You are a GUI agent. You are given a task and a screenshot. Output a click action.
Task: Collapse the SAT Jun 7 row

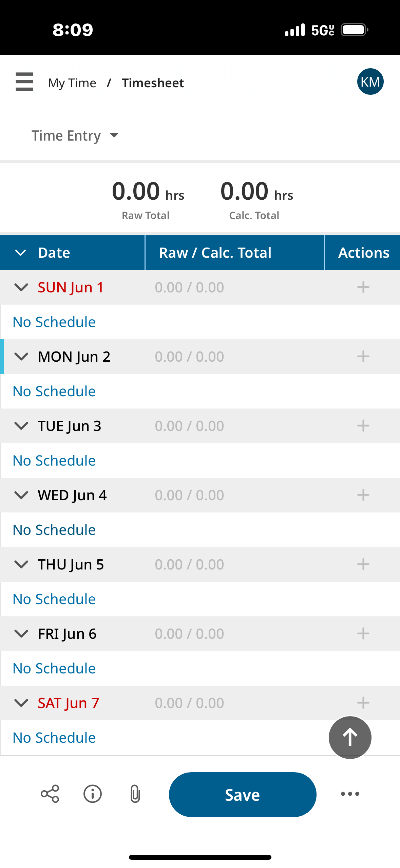pos(21,703)
